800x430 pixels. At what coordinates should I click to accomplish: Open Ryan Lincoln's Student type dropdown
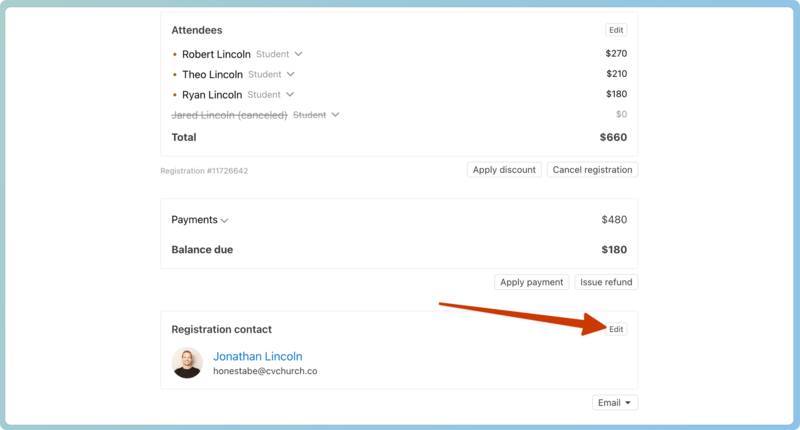click(290, 94)
